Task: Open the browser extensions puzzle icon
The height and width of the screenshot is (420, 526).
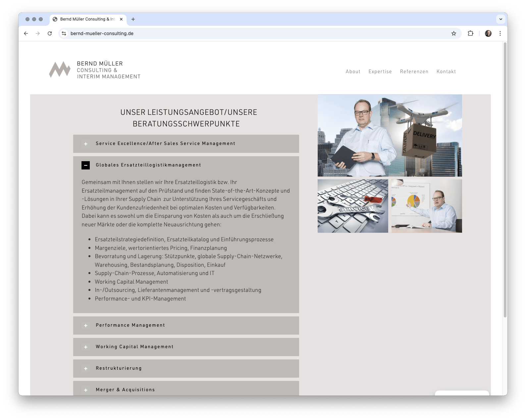Action: click(470, 33)
